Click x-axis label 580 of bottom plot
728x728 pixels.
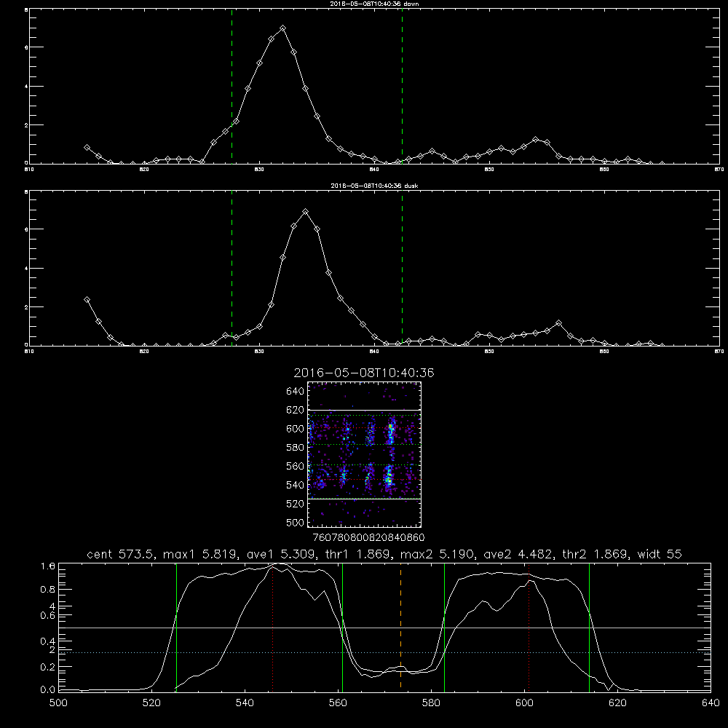click(x=431, y=703)
